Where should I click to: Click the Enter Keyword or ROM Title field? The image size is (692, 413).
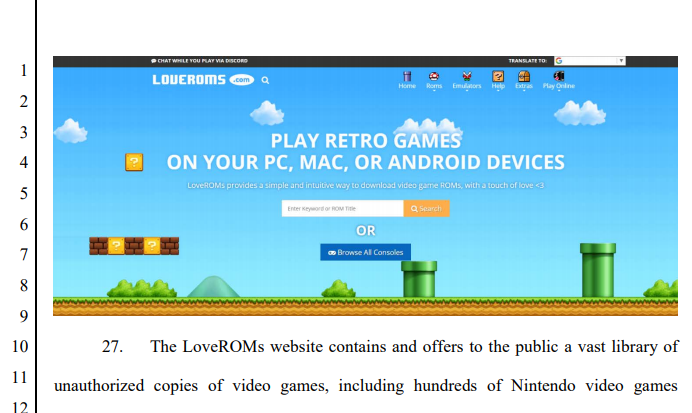[x=342, y=208]
